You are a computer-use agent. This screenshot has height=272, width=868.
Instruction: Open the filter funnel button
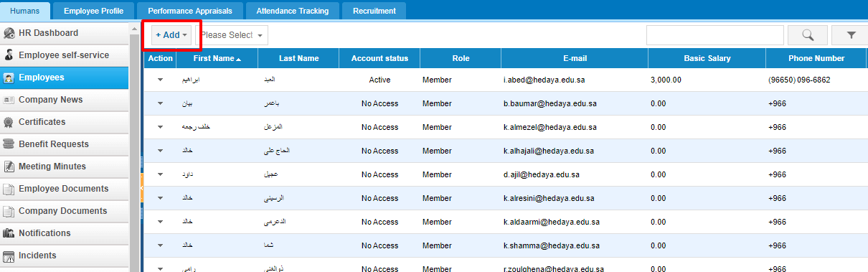(851, 35)
